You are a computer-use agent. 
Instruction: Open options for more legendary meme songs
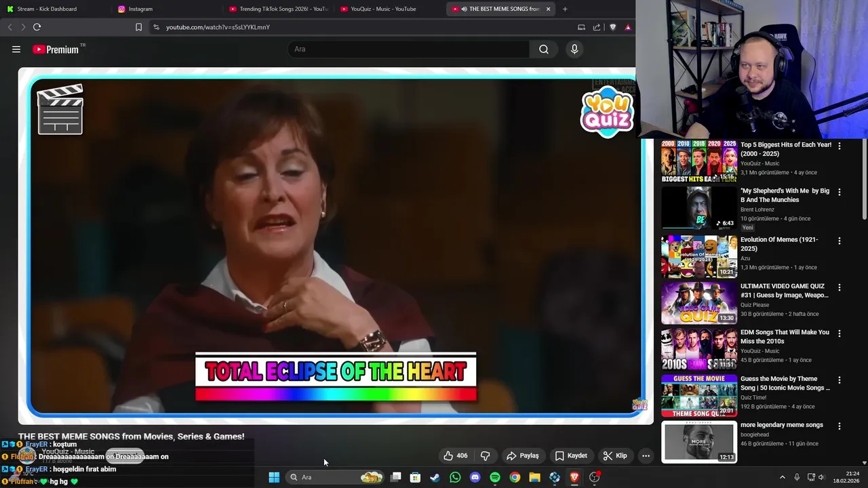click(840, 426)
